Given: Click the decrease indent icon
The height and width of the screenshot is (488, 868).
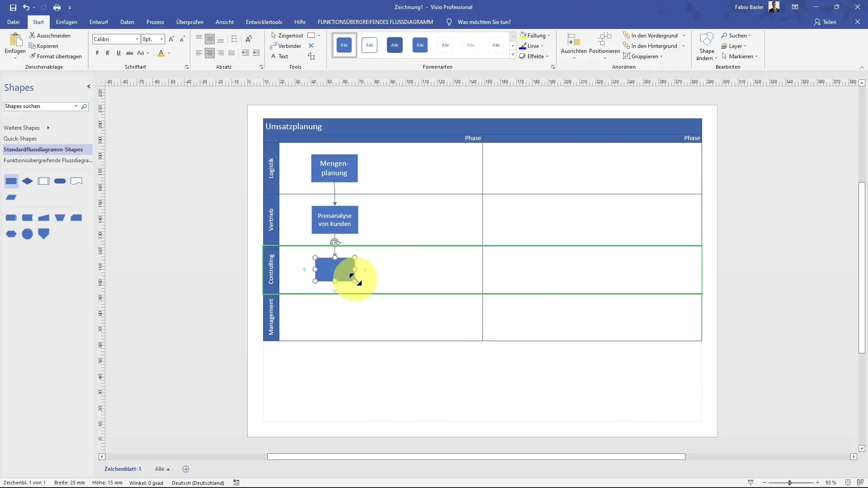Looking at the screenshot, I should point(245,53).
